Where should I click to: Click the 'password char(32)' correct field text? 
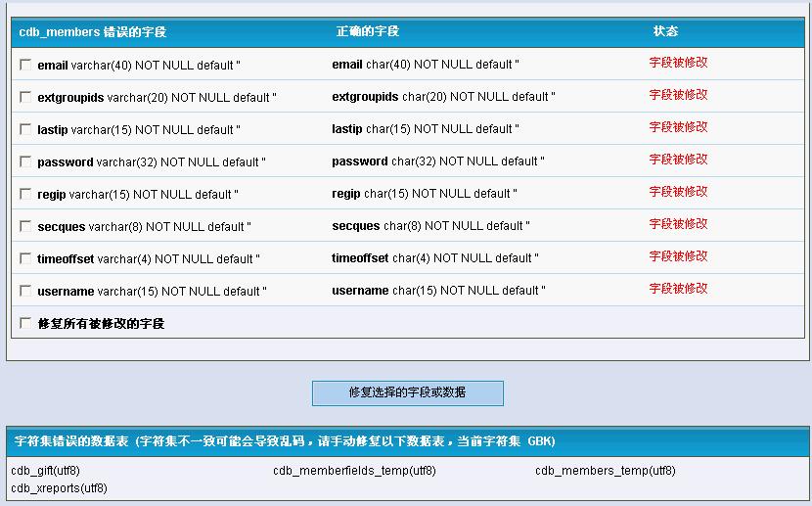[438, 161]
